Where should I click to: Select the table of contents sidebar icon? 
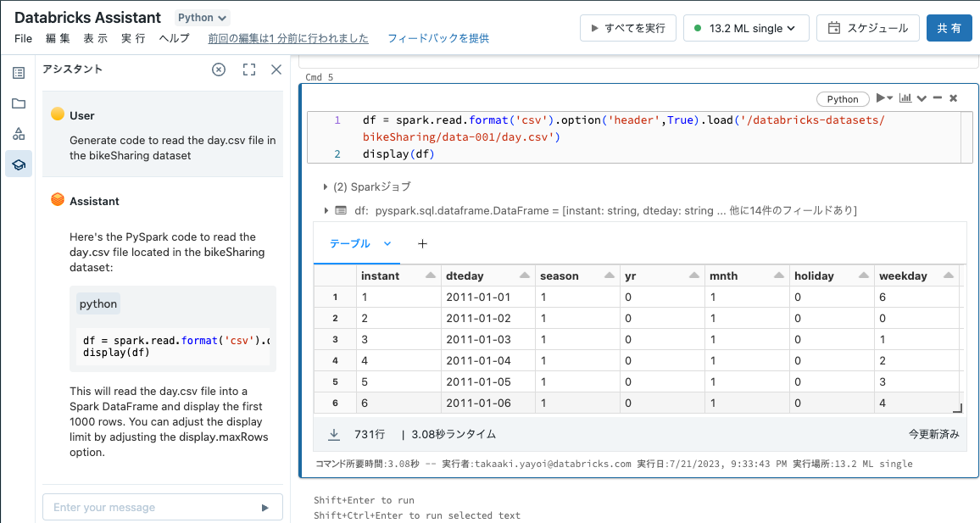[18, 73]
